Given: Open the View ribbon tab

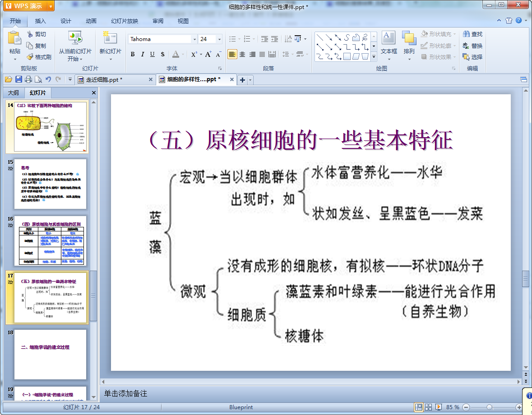Looking at the screenshot, I should [x=183, y=21].
